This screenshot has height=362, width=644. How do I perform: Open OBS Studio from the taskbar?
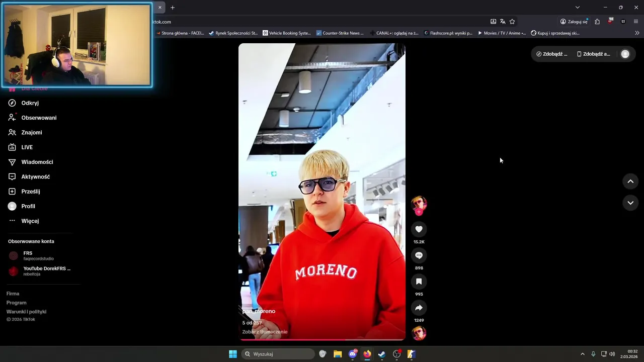[397, 354]
